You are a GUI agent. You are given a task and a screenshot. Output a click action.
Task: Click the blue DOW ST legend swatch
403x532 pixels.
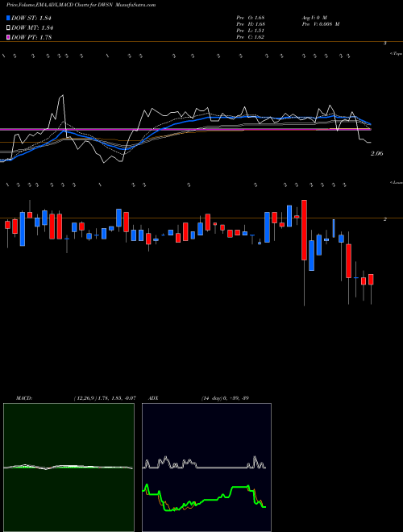click(x=9, y=18)
